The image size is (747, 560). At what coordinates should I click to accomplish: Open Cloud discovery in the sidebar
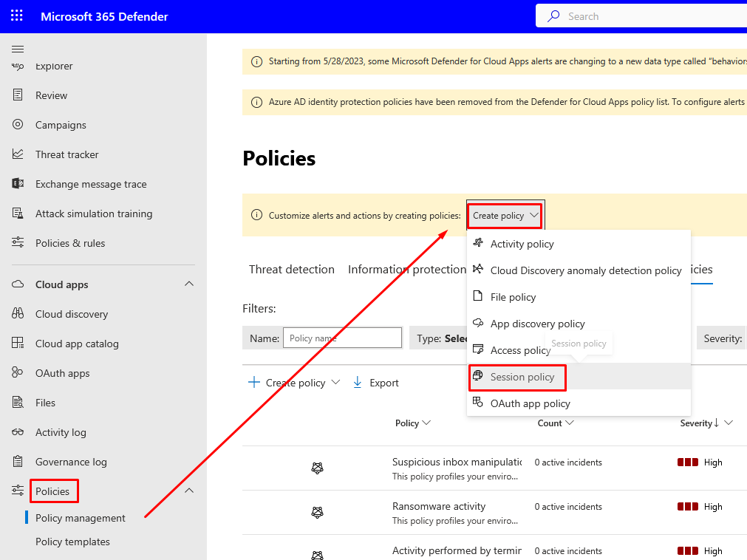coord(72,314)
